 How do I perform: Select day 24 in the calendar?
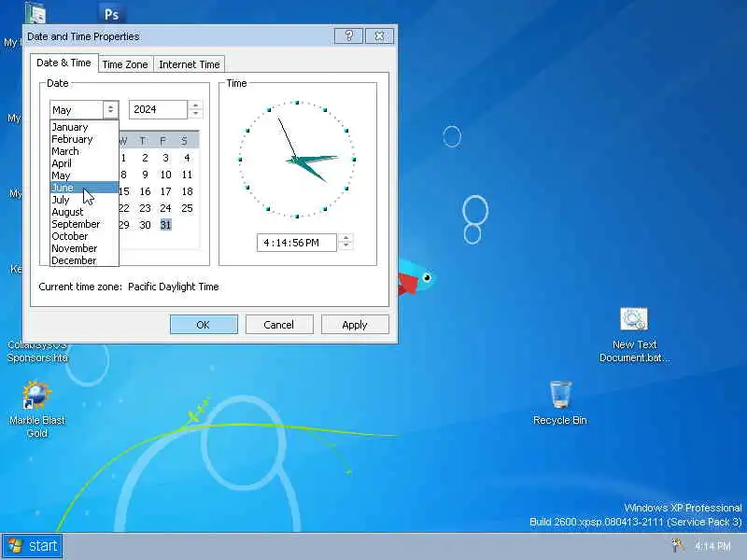(165, 208)
